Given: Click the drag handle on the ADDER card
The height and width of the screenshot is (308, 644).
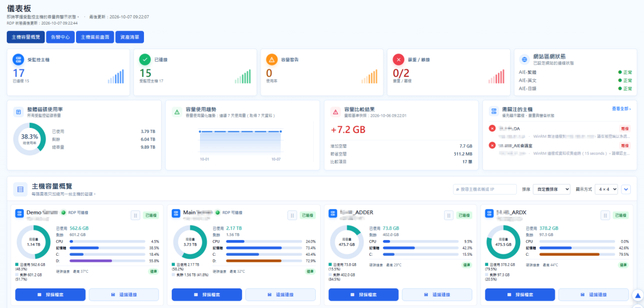Looking at the screenshot, I should point(449,215).
